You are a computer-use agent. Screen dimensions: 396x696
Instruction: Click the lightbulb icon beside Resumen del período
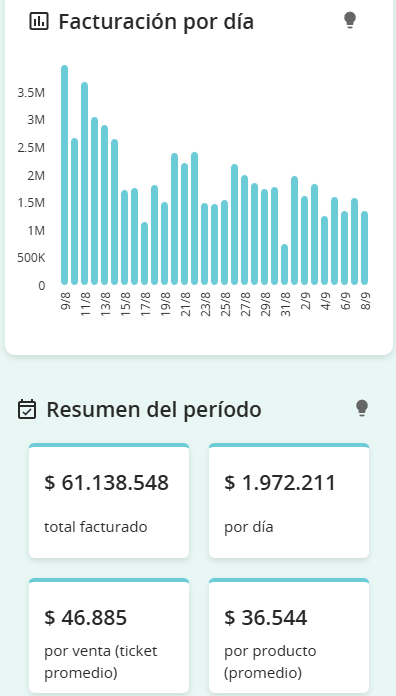coord(362,408)
